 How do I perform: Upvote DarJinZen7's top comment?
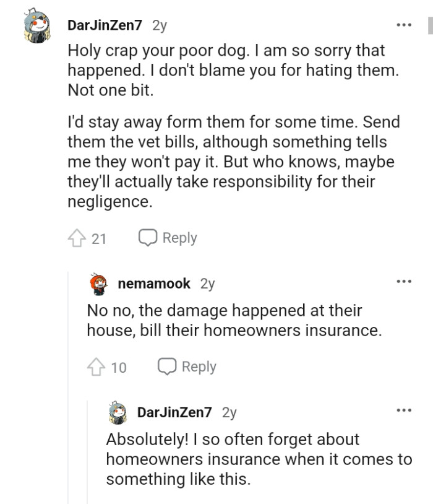79,238
